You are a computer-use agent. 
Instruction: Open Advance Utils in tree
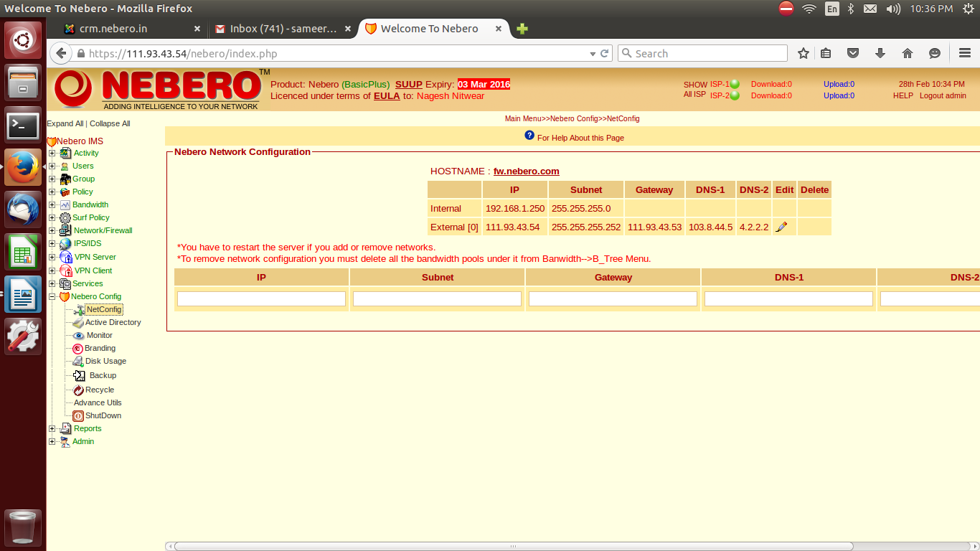pos(98,402)
